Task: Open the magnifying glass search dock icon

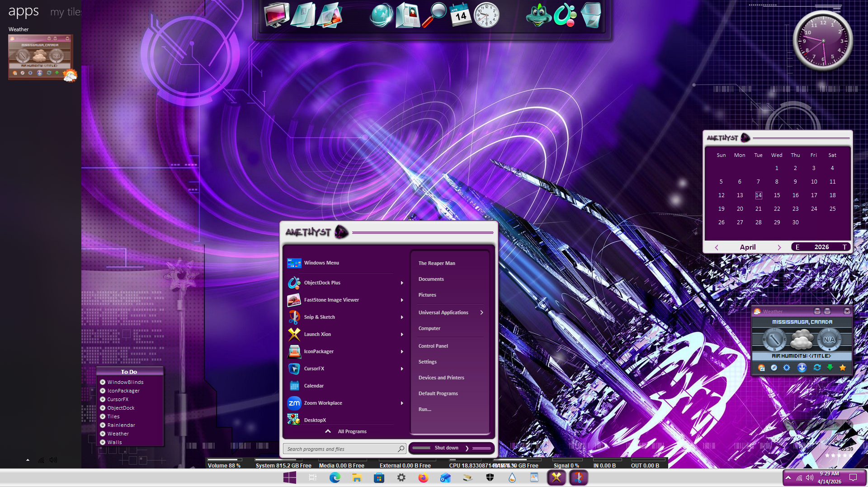Action: [434, 15]
